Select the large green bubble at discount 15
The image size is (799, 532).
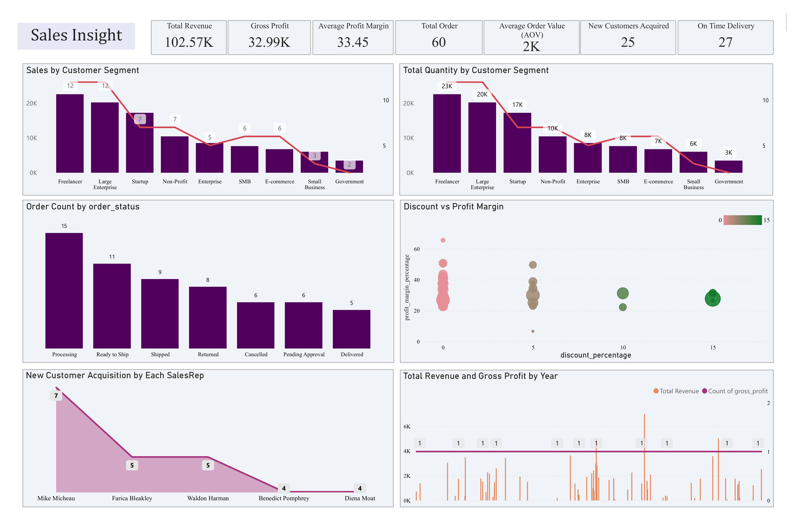click(713, 299)
